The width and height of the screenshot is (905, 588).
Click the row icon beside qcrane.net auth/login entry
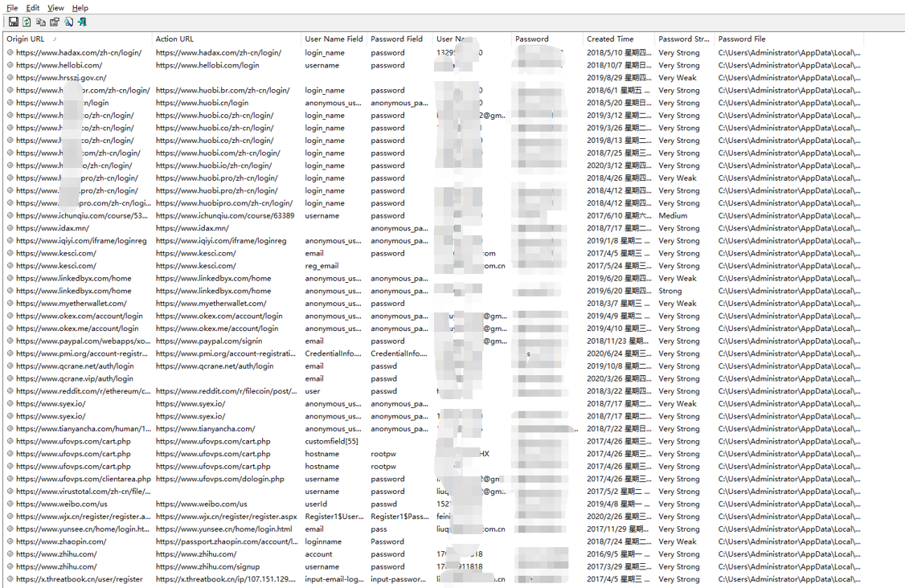click(x=10, y=365)
